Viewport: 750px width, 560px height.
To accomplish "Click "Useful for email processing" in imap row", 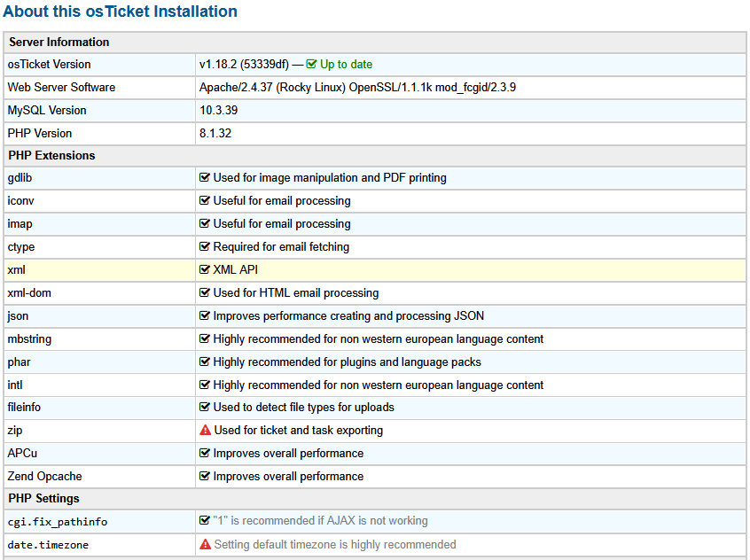I will click(x=282, y=224).
